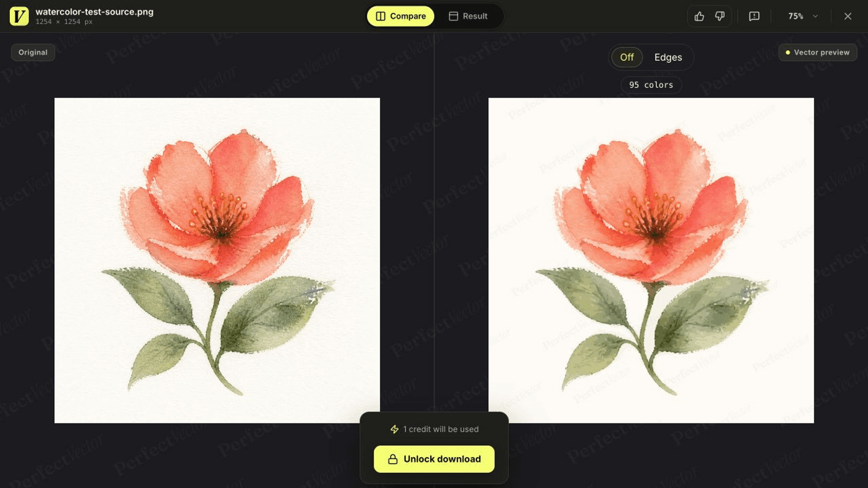This screenshot has height=488, width=868.
Task: Enable the Edges overlay
Action: coord(668,57)
